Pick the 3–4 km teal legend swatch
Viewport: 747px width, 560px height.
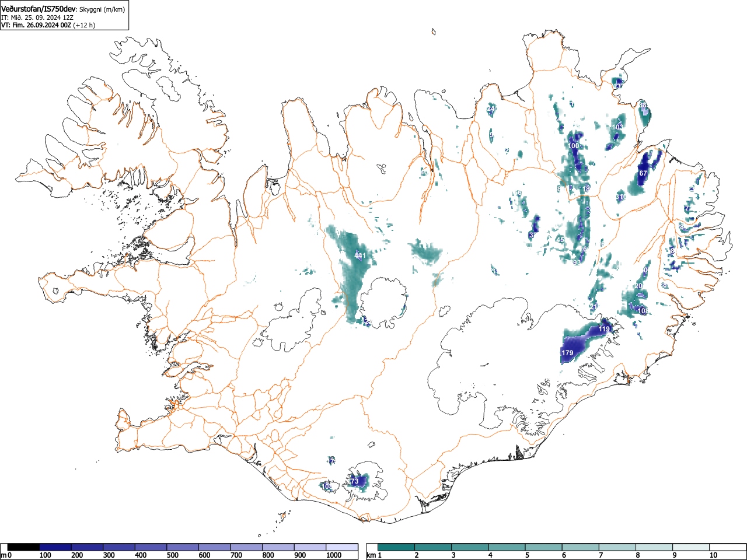point(471,547)
